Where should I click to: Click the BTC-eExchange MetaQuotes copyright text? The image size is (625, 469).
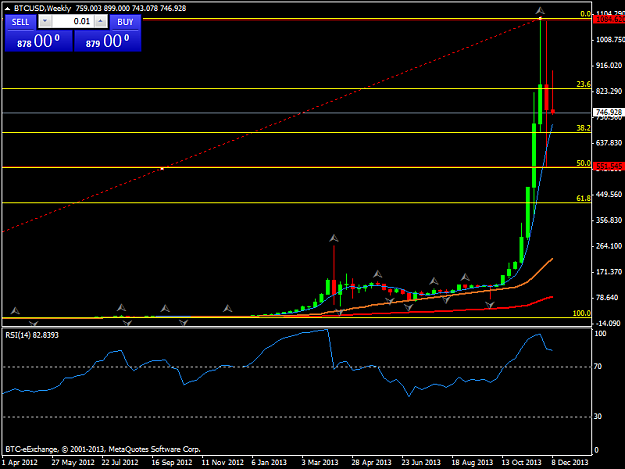coord(103,449)
